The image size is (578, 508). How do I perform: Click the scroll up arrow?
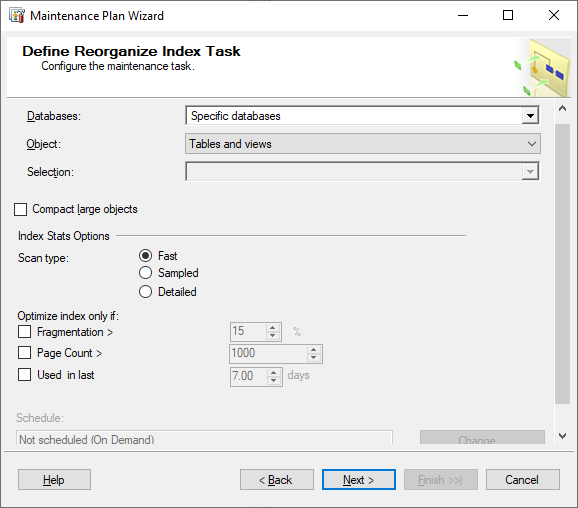point(562,108)
